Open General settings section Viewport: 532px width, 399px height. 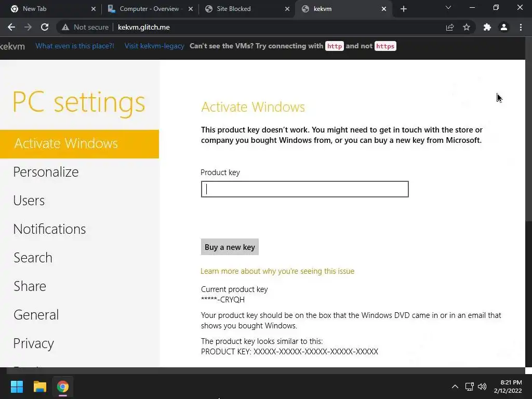(36, 314)
